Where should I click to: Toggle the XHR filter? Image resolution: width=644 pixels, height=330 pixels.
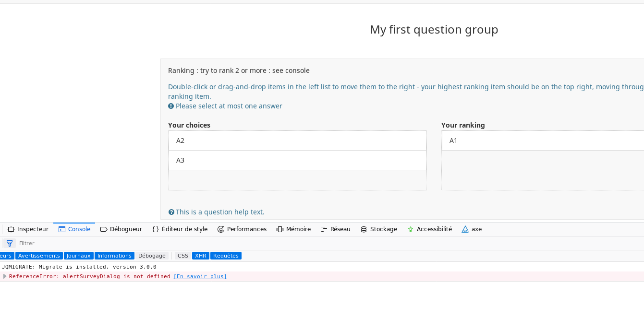(x=201, y=256)
